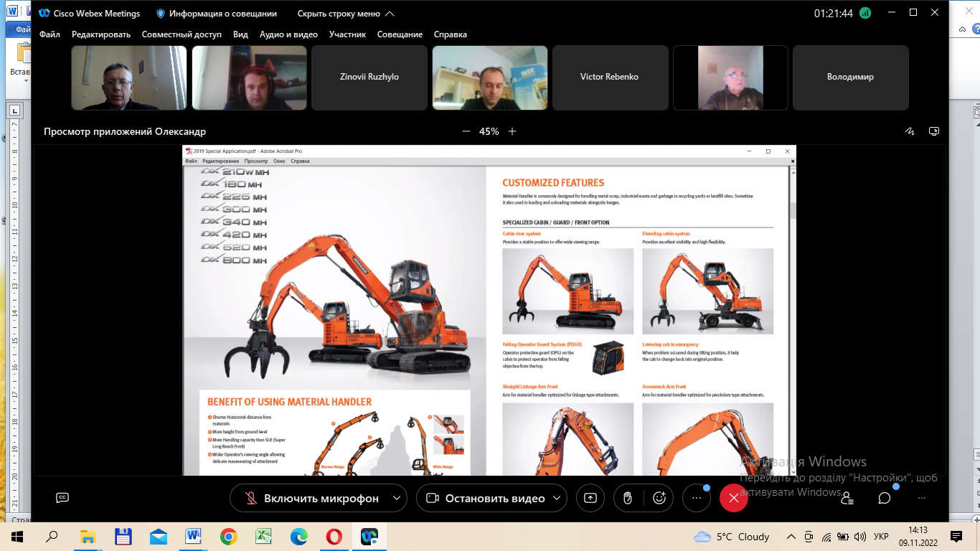Select Victor Rebenko participant tile
980x551 pixels.
click(609, 77)
